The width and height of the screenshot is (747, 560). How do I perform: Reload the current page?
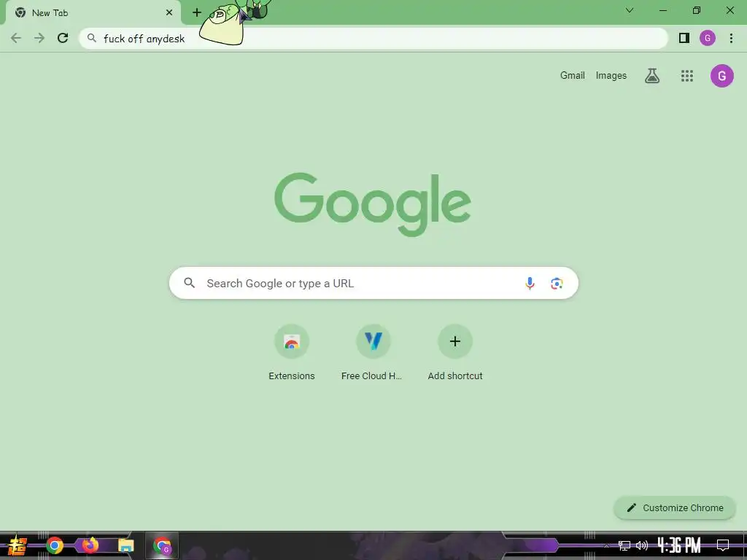pyautogui.click(x=63, y=38)
